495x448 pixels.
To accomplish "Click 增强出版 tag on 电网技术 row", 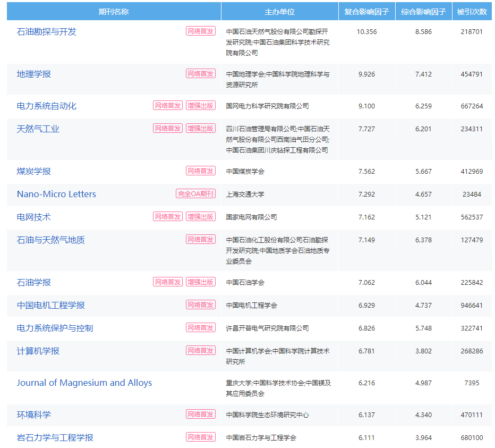I will 201,216.
